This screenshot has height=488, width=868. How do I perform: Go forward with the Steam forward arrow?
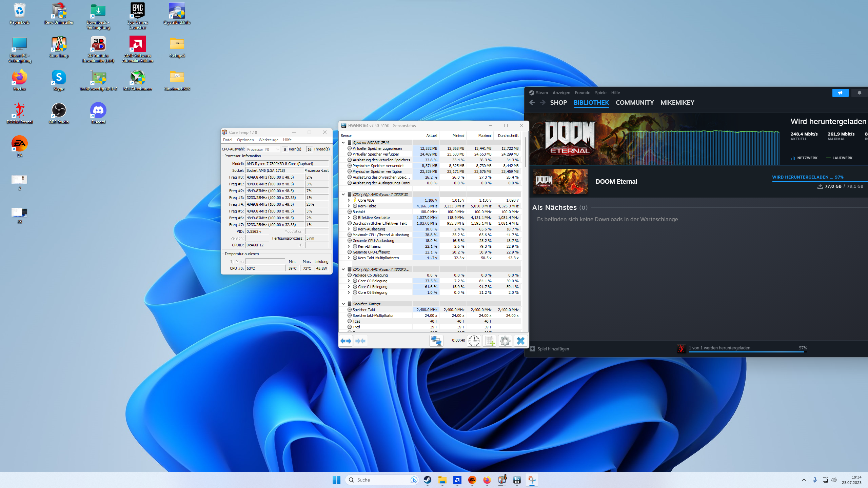tap(542, 102)
